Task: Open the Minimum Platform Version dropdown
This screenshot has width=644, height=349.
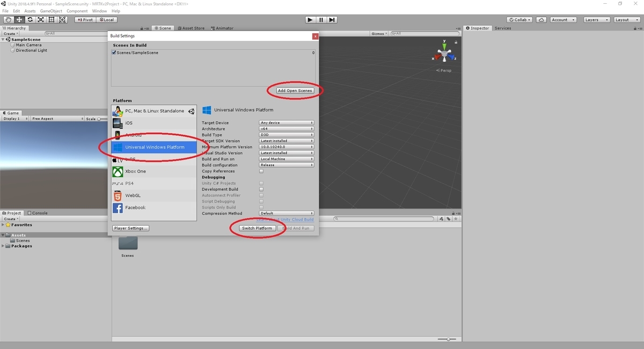Action: point(287,147)
